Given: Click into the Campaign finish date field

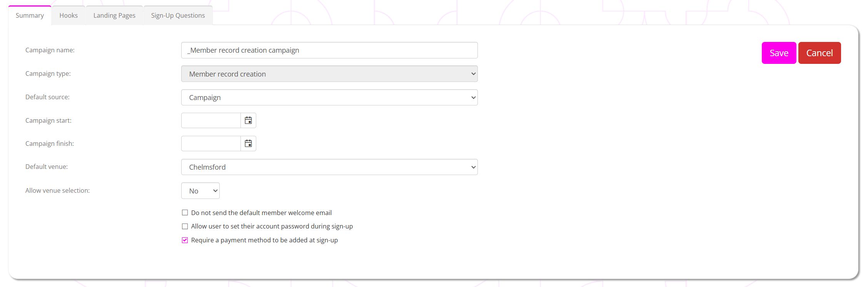Looking at the screenshot, I should click(211, 143).
